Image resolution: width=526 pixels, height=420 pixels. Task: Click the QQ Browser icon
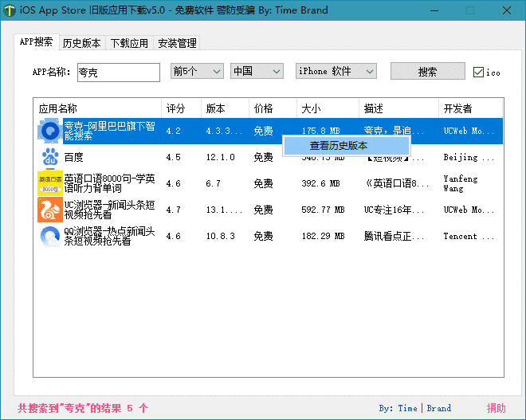click(x=50, y=236)
